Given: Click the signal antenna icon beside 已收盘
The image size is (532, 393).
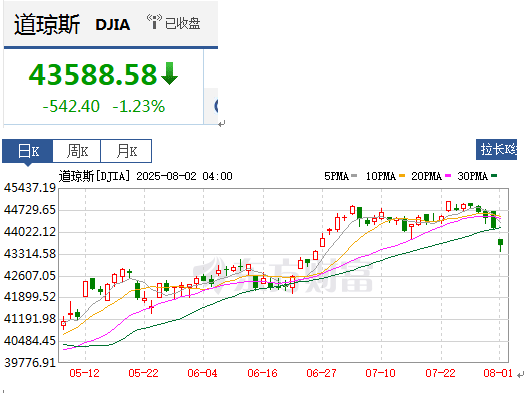Looking at the screenshot, I should [x=154, y=22].
